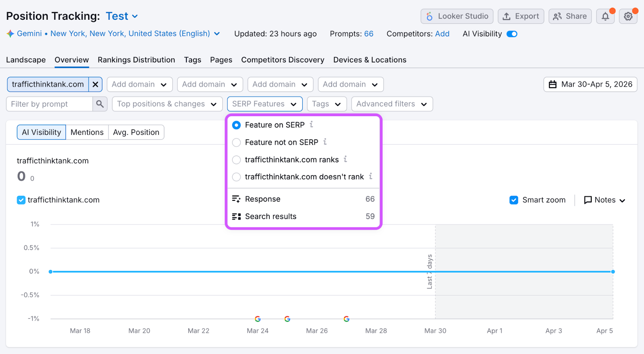The image size is (644, 354).
Task: Click the search magnifier in prompt filter
Action: 100,104
